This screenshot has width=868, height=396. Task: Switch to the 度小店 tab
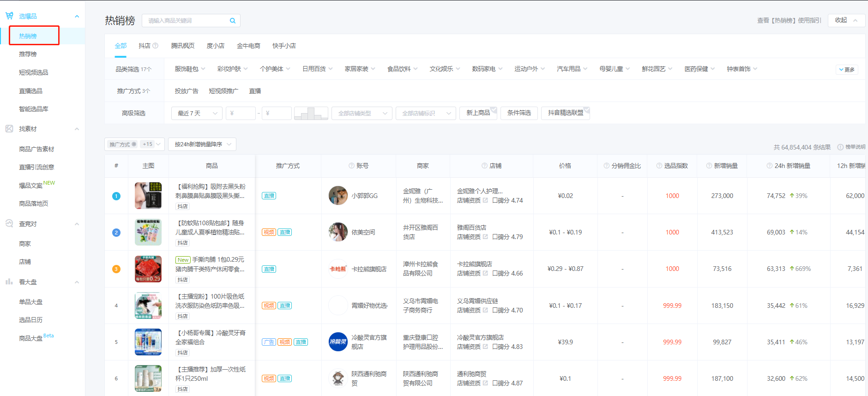pos(216,46)
